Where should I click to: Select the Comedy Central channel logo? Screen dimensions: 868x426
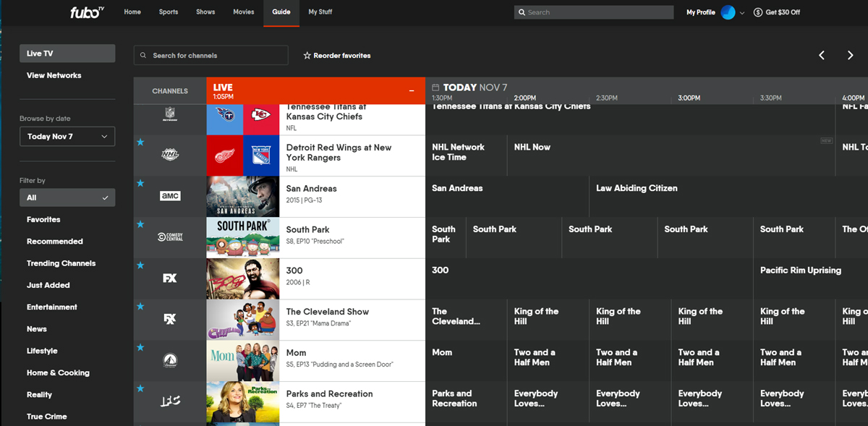point(169,237)
